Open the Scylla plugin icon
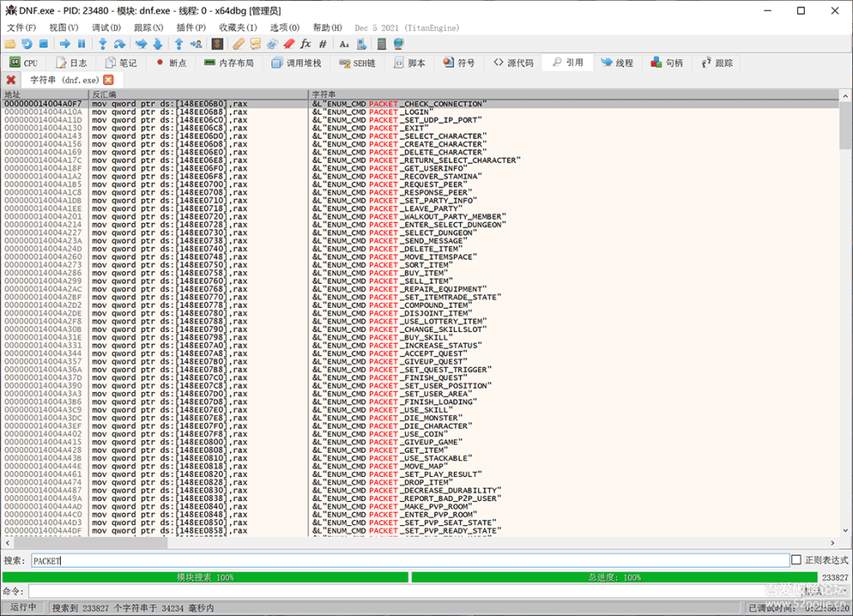This screenshot has height=616, width=853. pos(217,44)
